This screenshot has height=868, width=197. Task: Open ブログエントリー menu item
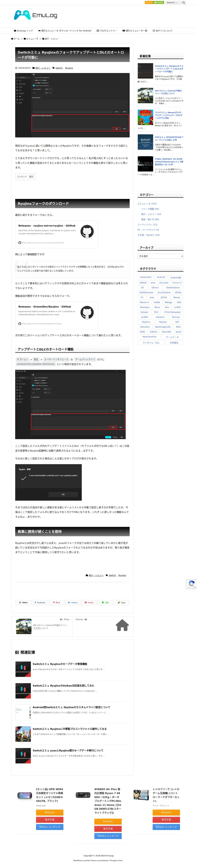[107, 31]
